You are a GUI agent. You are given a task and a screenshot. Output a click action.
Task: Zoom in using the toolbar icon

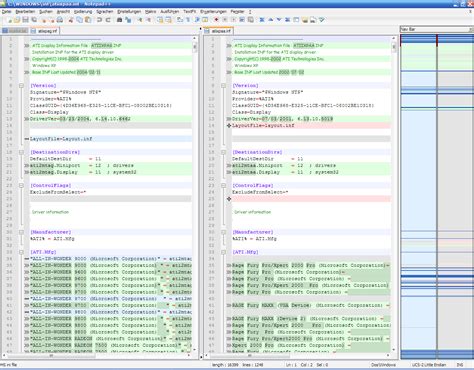[x=140, y=20]
